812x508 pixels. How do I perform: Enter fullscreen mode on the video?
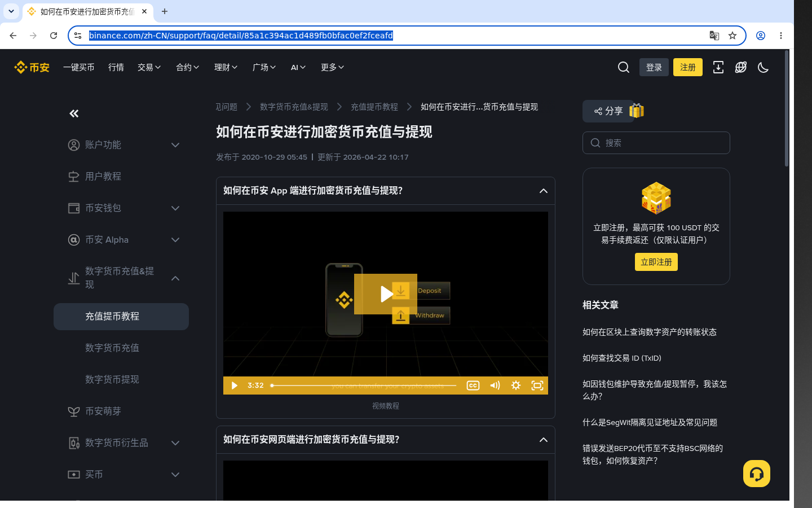pos(537,386)
